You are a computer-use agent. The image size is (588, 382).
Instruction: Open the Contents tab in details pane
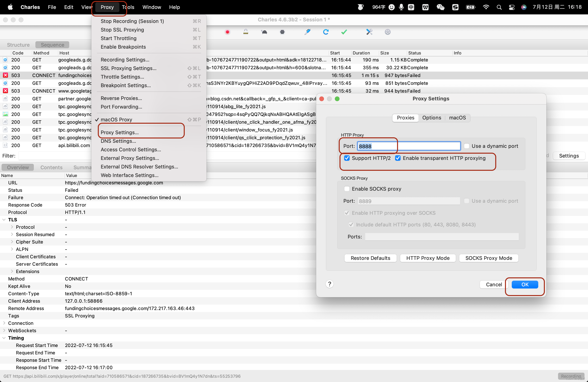coord(51,167)
